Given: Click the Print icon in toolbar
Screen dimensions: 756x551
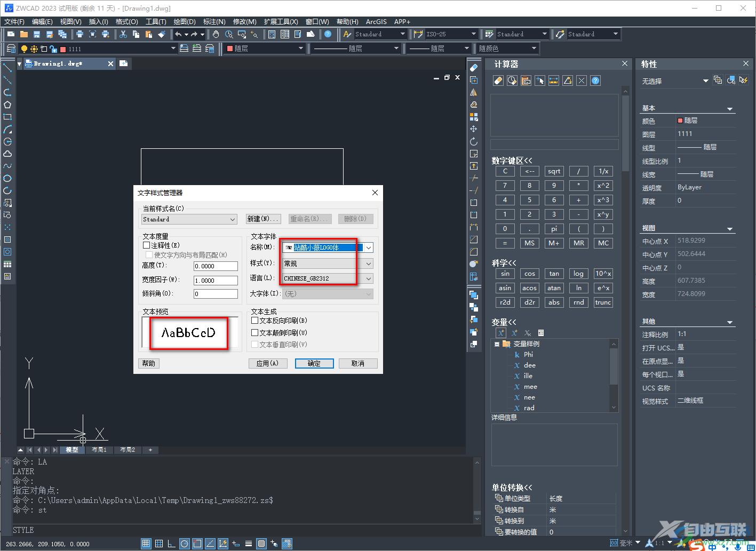Looking at the screenshot, I should click(79, 34).
